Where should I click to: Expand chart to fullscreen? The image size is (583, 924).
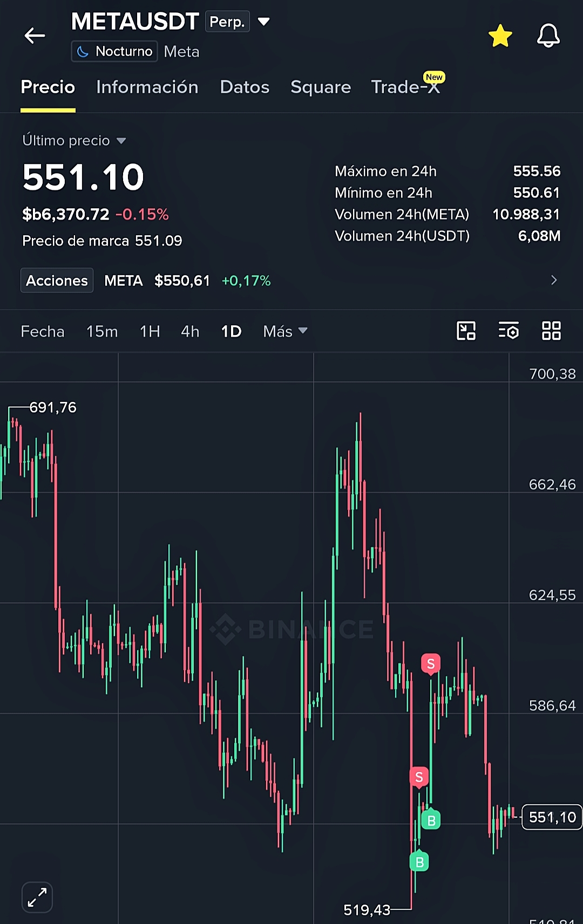click(x=37, y=897)
